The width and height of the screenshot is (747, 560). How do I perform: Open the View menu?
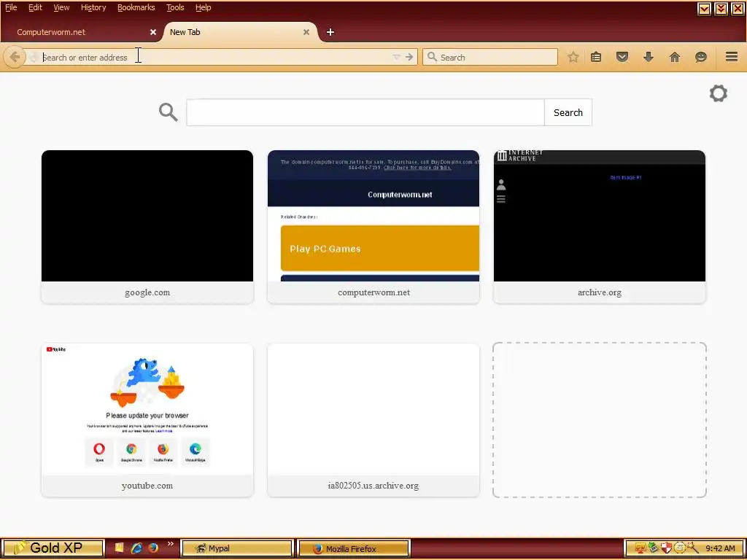click(61, 7)
